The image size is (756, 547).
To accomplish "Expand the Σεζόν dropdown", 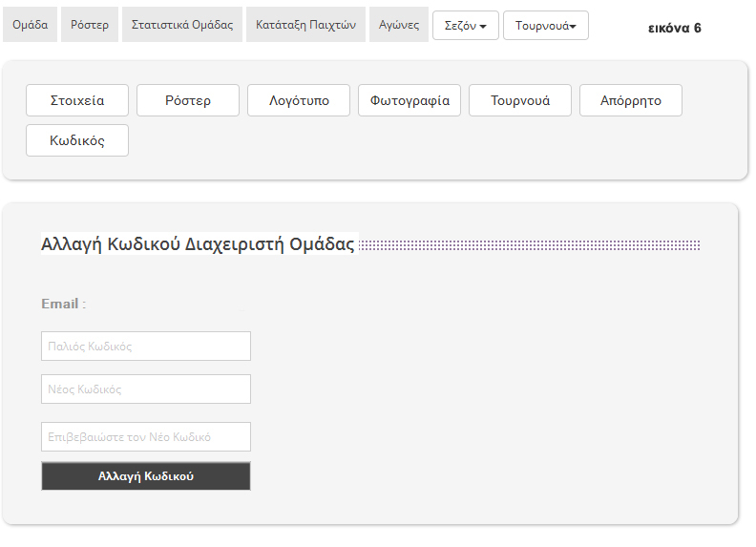I will pyautogui.click(x=466, y=26).
